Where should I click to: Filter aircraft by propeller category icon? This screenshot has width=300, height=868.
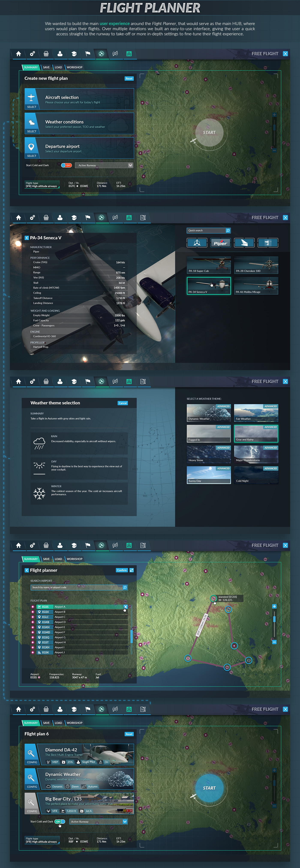(x=197, y=243)
